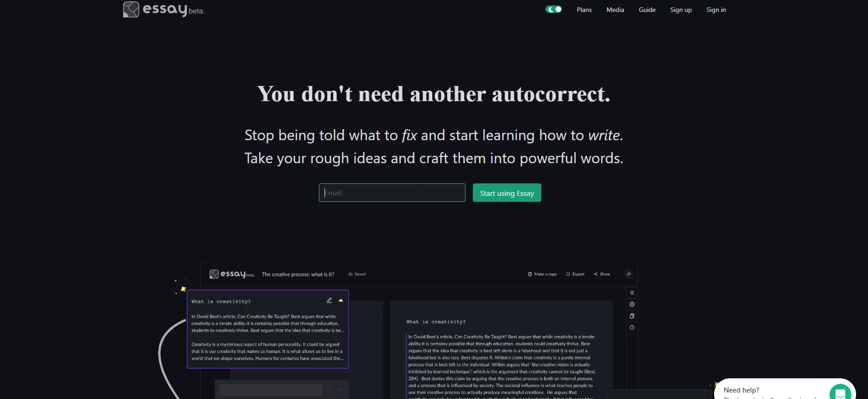Click the essay logo inside the preview

(232, 274)
